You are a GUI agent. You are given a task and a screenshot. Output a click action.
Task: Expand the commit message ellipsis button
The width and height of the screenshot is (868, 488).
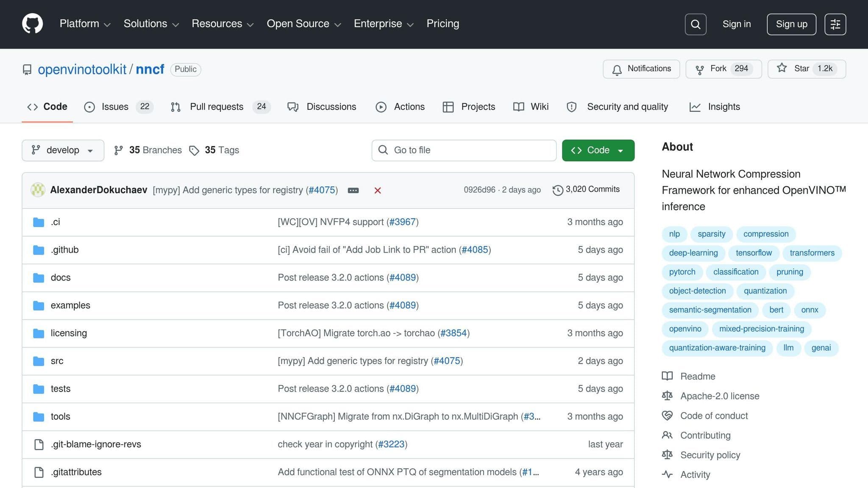(353, 190)
